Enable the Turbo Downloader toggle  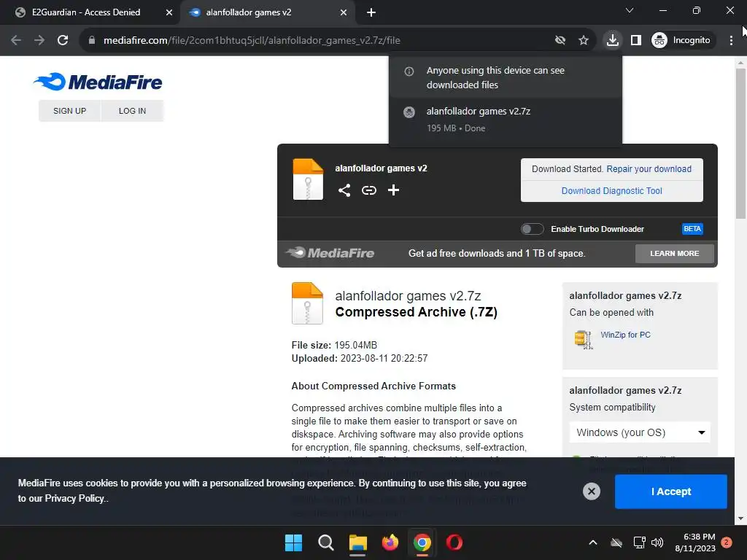tap(532, 229)
